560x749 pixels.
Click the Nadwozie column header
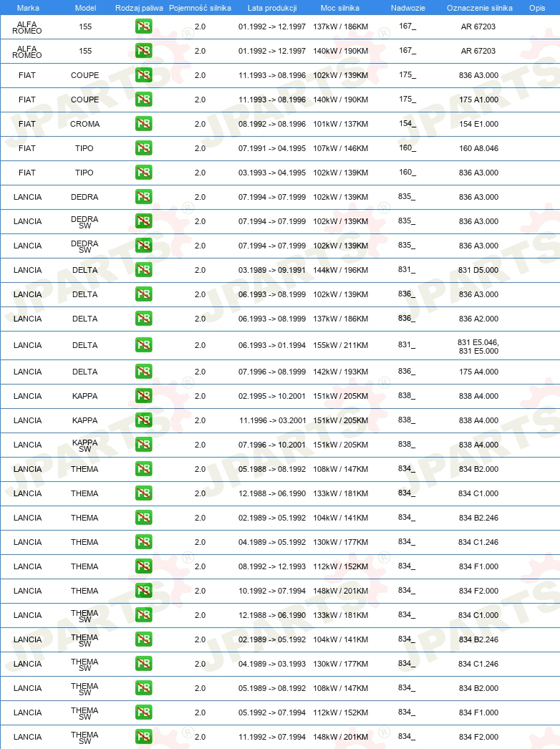pyautogui.click(x=408, y=8)
